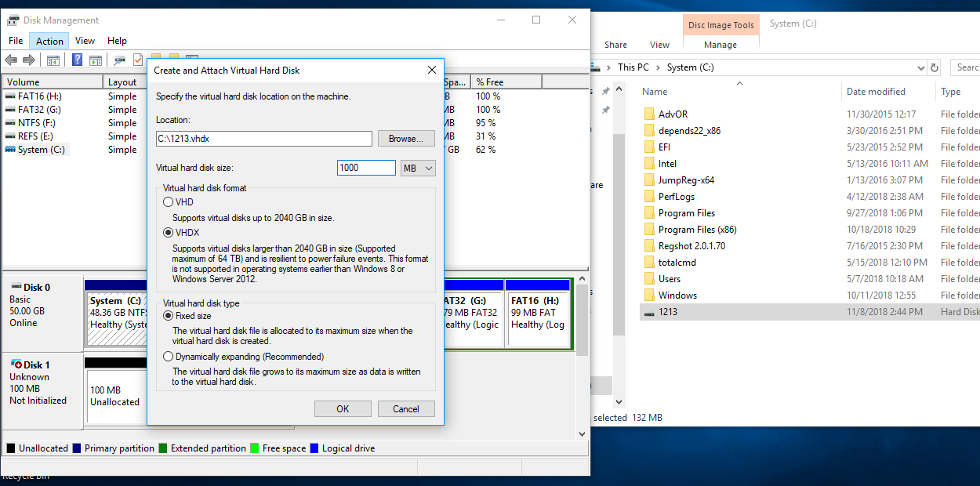
Task: Click the Disk 0 drive icon
Action: pos(16,287)
